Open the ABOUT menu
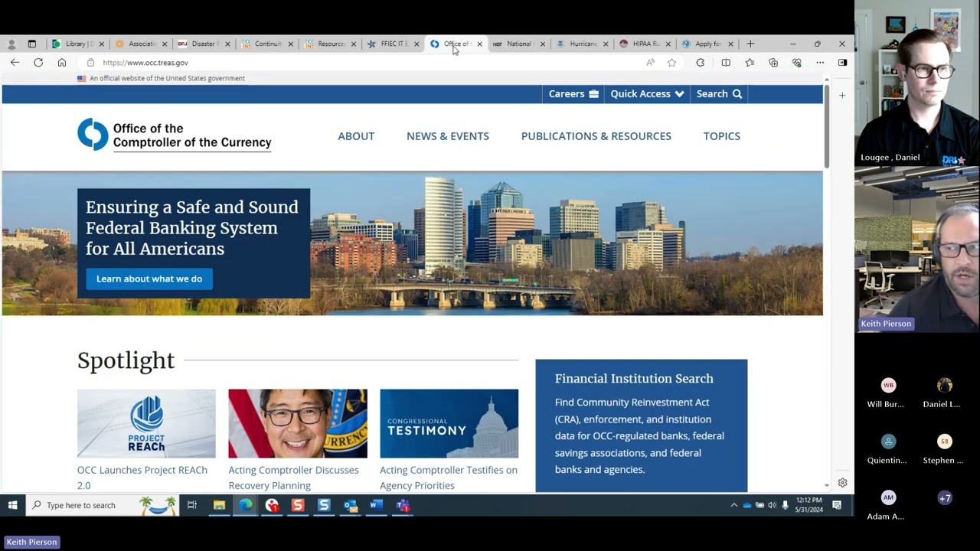Image resolution: width=980 pixels, height=551 pixels. pos(356,136)
